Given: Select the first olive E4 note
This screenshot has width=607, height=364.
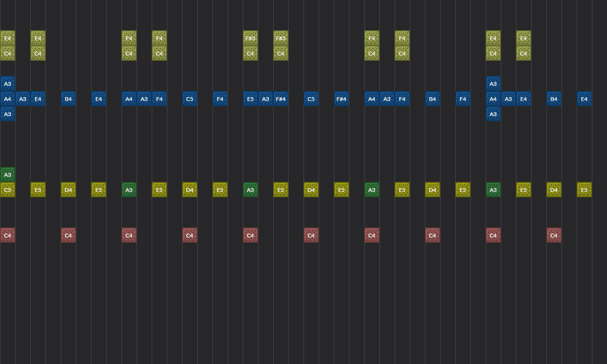Looking at the screenshot, I should pos(8,38).
